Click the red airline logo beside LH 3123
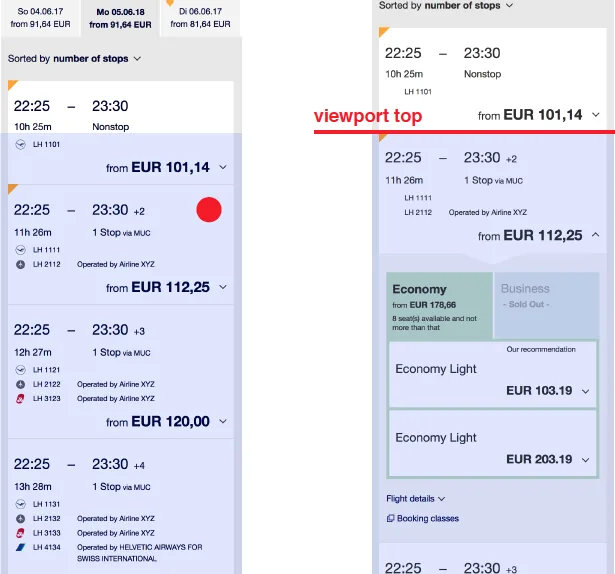The image size is (615, 574). pyautogui.click(x=21, y=399)
